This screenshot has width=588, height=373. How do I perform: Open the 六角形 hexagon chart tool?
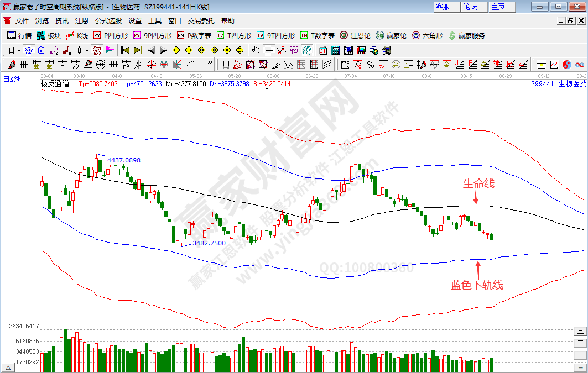click(x=427, y=35)
